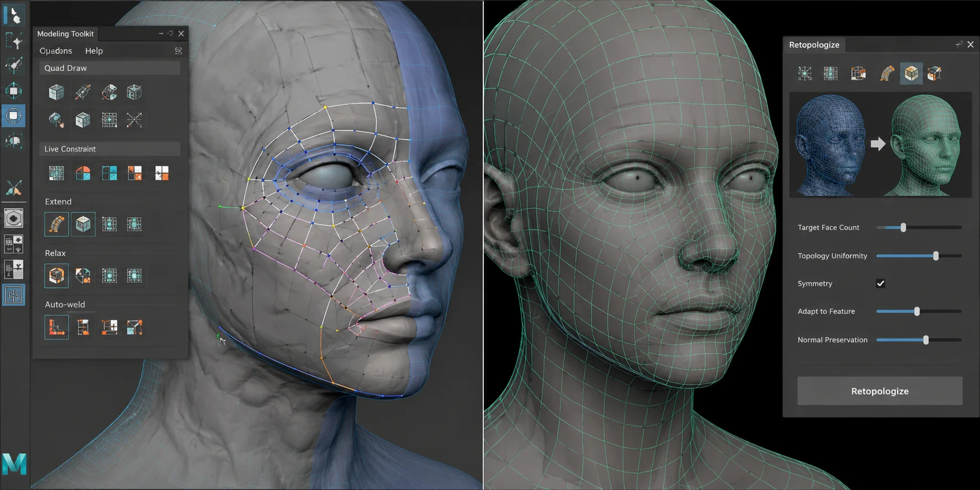980x490 pixels.
Task: Select the arrow selection tool in left toolbar
Action: (14, 14)
